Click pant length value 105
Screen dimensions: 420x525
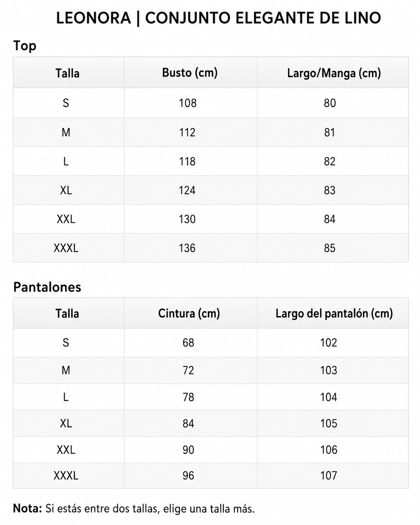329,424
